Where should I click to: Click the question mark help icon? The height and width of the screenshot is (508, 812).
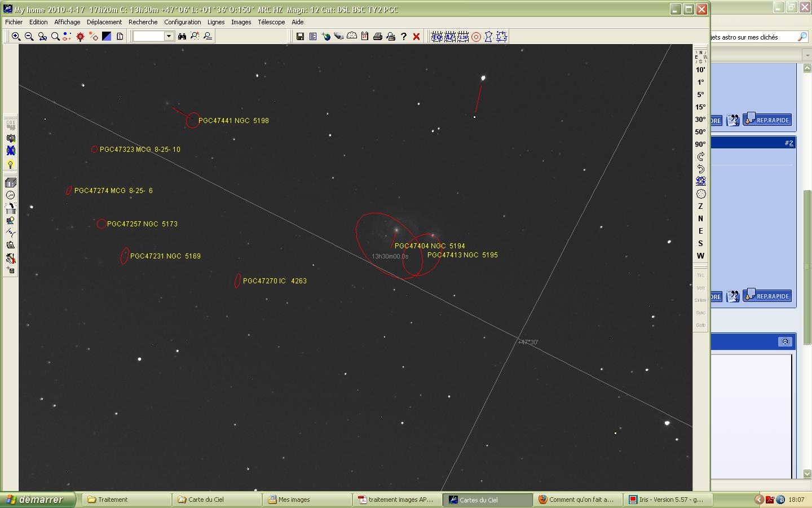(x=404, y=37)
